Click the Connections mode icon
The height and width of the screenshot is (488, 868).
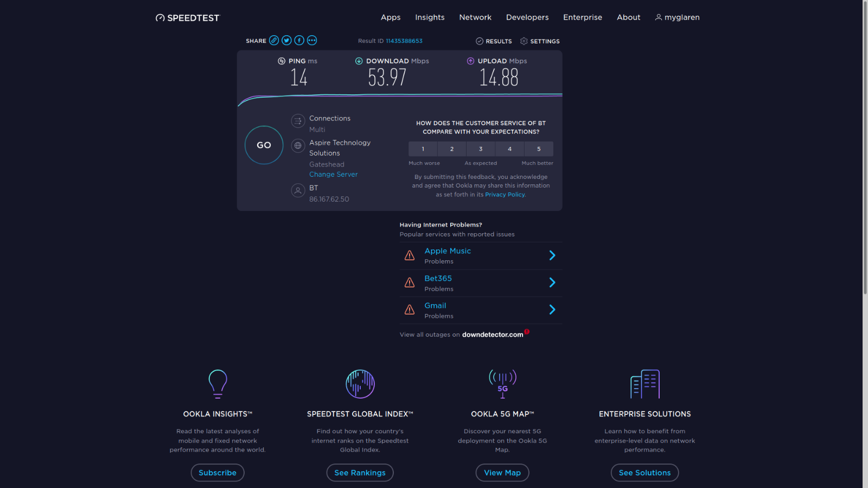tap(298, 121)
